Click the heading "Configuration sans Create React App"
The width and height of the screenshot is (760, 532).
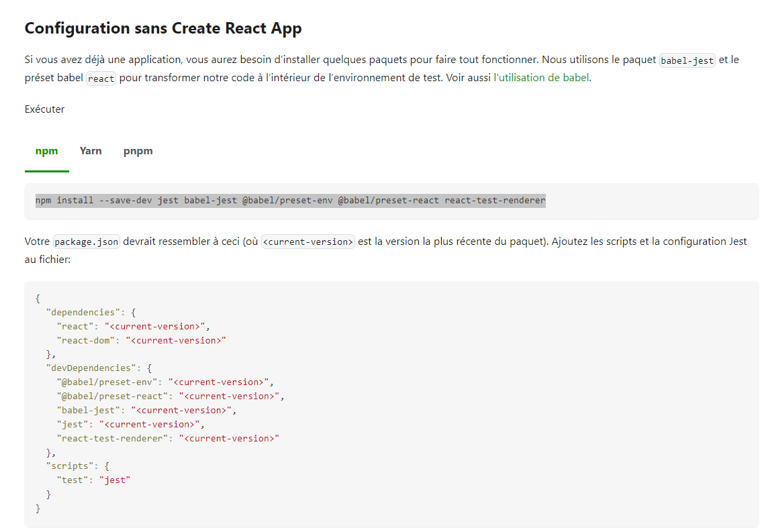163,28
